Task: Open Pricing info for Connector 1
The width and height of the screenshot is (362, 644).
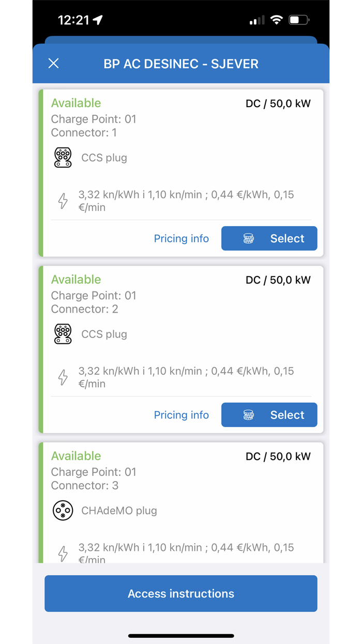Action: point(182,239)
